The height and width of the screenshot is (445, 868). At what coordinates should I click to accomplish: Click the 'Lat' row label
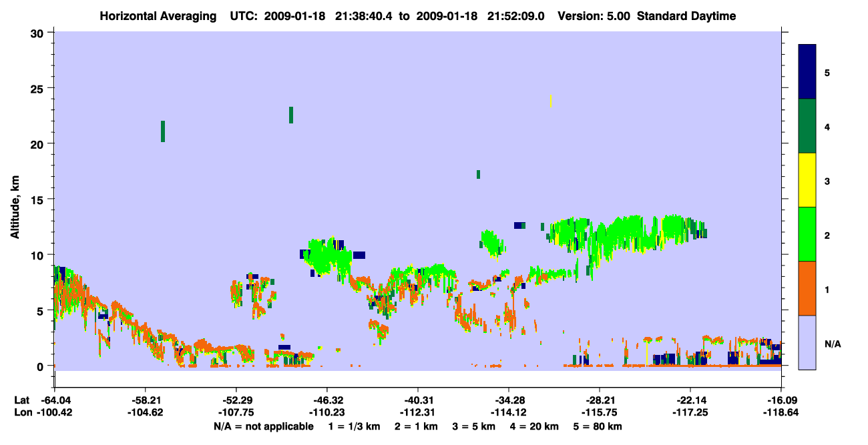pyautogui.click(x=21, y=400)
